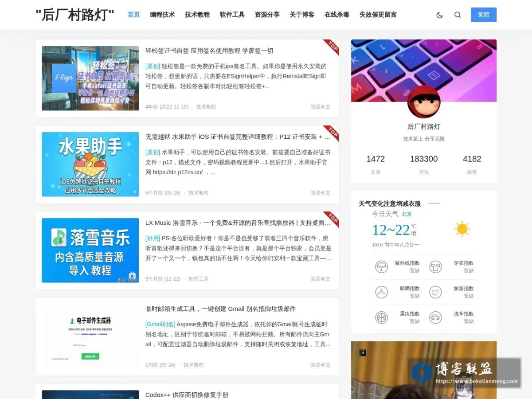The image size is (532, 399).
Task: Open the 落雪音乐 article thumbnail
Action: click(x=90, y=250)
